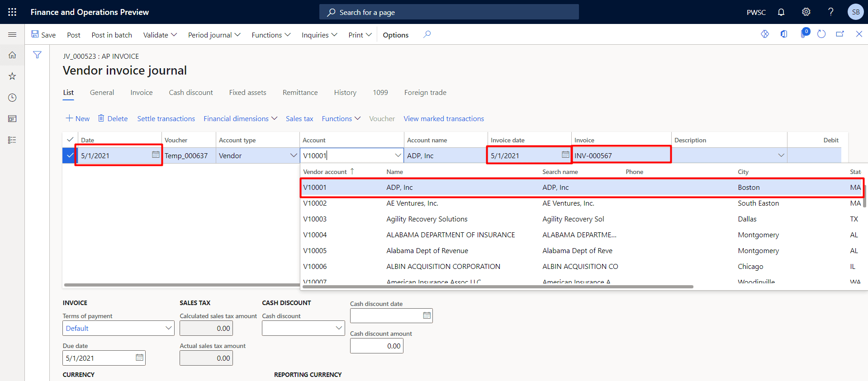Click the Home icon in the sidebar
The height and width of the screenshot is (381, 868).
point(12,55)
